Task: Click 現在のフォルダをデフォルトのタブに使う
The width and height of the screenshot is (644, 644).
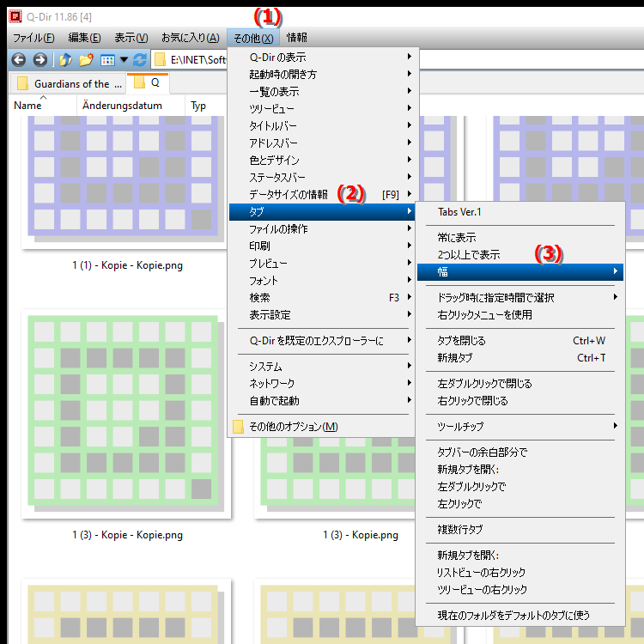Action: (520, 616)
